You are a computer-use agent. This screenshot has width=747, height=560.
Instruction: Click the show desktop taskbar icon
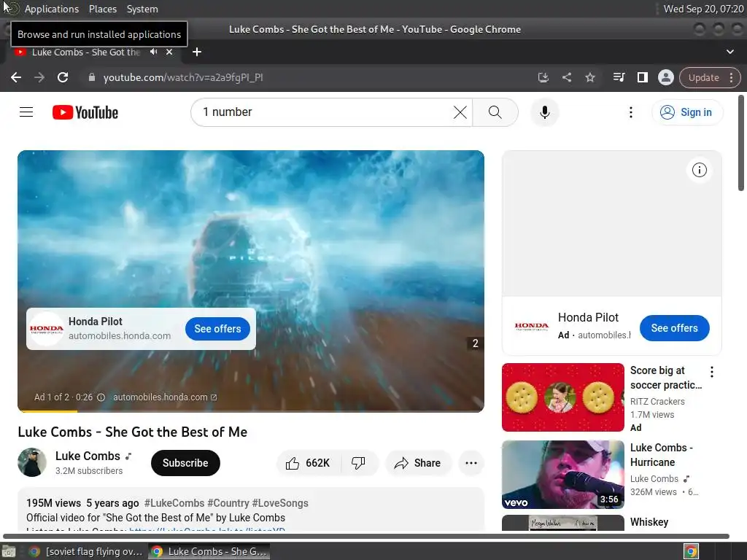(9, 552)
